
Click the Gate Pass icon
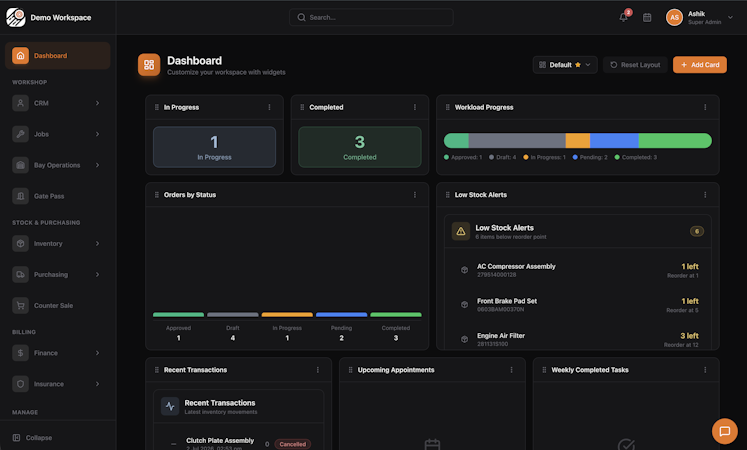(x=20, y=196)
